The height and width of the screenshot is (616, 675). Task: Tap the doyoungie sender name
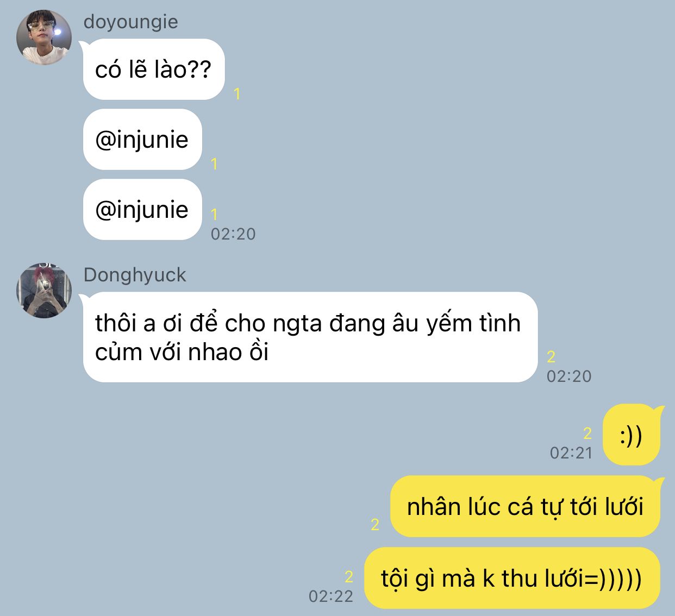(130, 22)
